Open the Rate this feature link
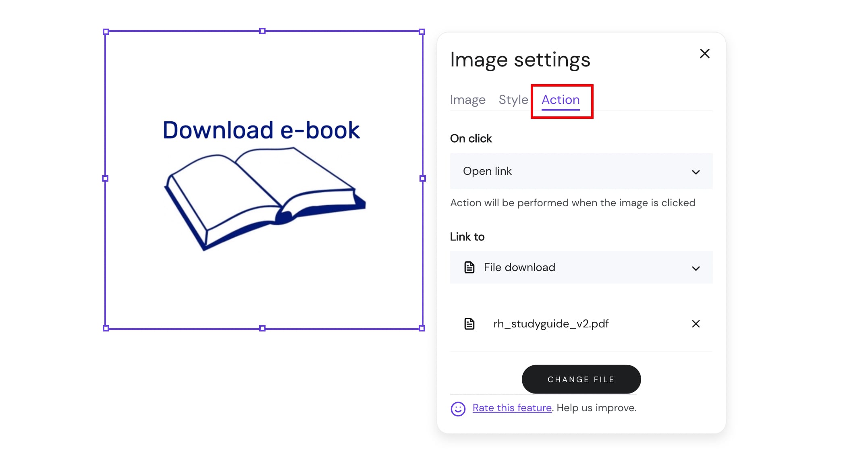Screen dimensions: 868x468 pyautogui.click(x=512, y=408)
